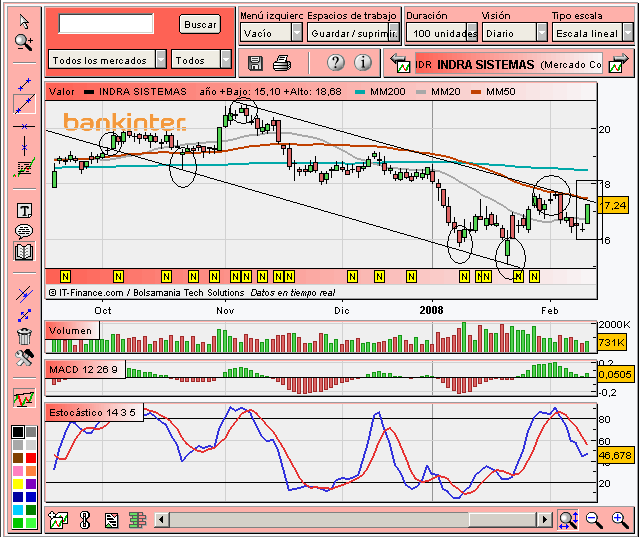The height and width of the screenshot is (539, 641).
Task: Click the INDRA SISTEMAS ticker name field
Action: 509,64
